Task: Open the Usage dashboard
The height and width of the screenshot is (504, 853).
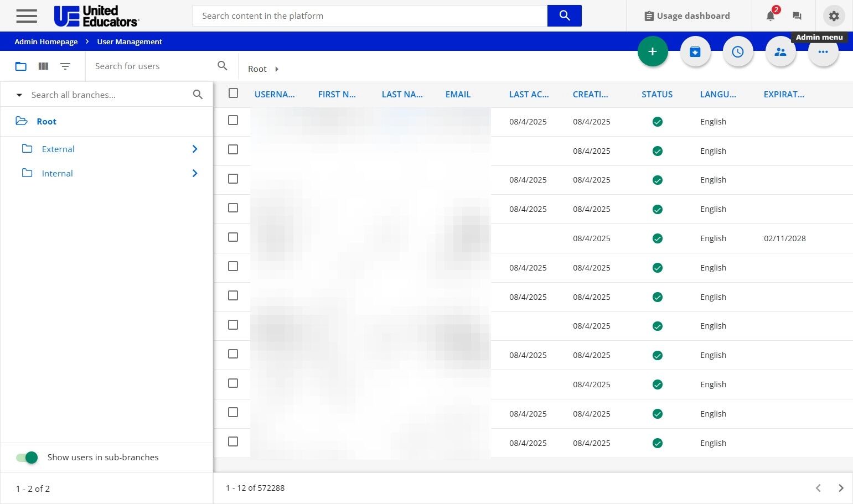Action: tap(687, 16)
